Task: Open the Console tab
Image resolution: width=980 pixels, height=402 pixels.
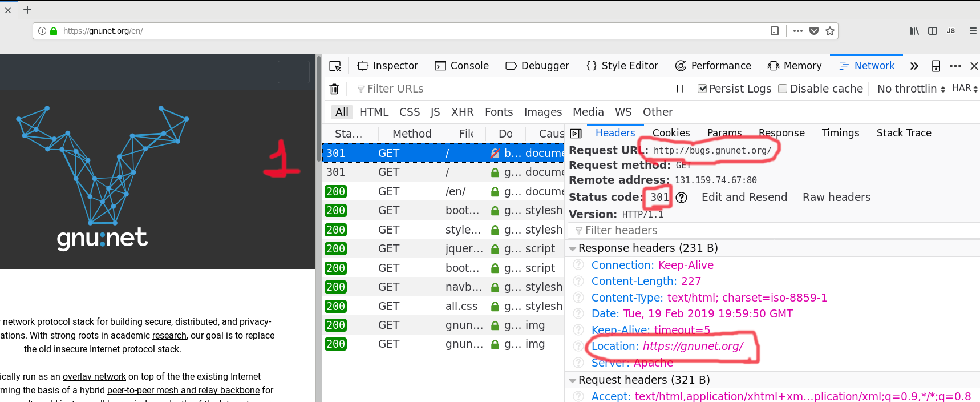Action: 461,66
